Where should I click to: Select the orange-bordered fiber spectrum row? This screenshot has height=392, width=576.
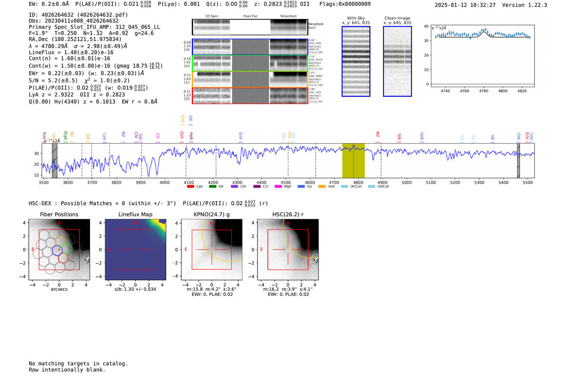[x=250, y=79]
